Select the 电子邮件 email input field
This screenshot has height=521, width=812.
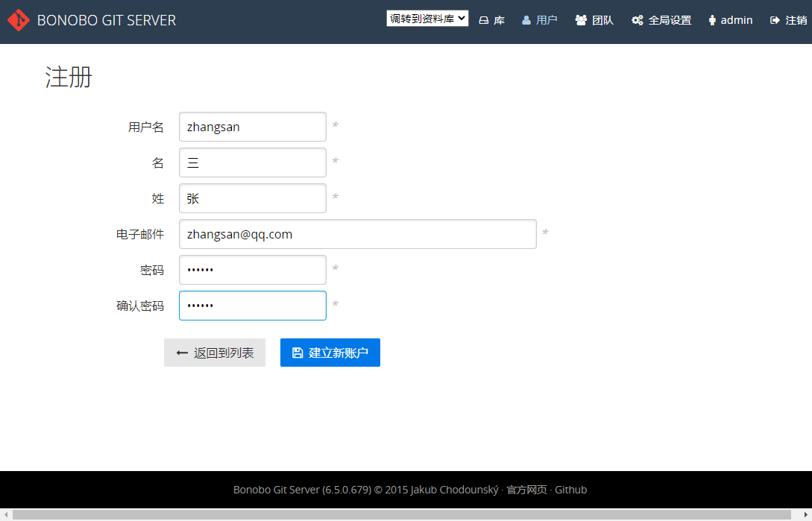pos(357,234)
